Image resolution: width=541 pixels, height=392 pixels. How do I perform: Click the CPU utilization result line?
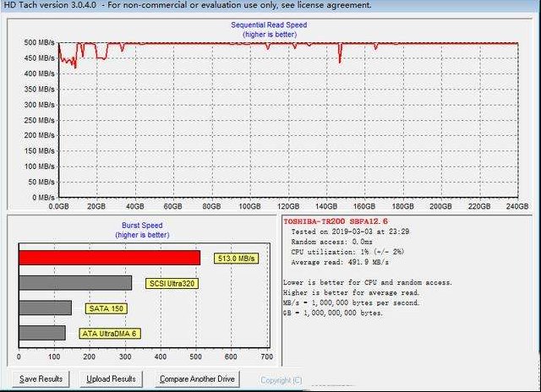tap(347, 252)
